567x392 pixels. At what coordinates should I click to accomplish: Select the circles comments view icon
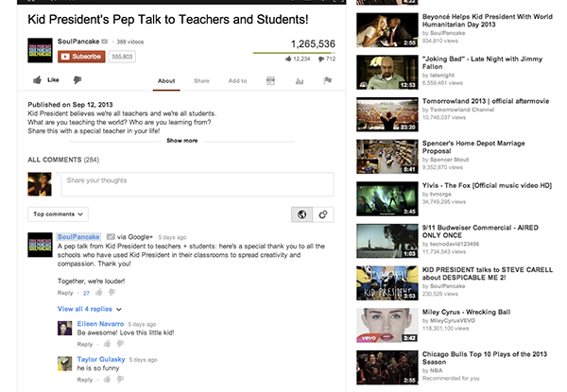(x=323, y=214)
